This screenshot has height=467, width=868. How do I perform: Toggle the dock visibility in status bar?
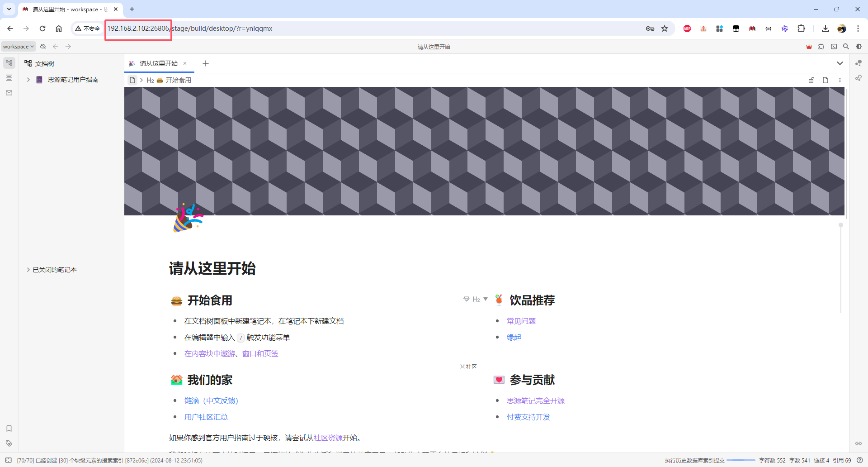9,460
